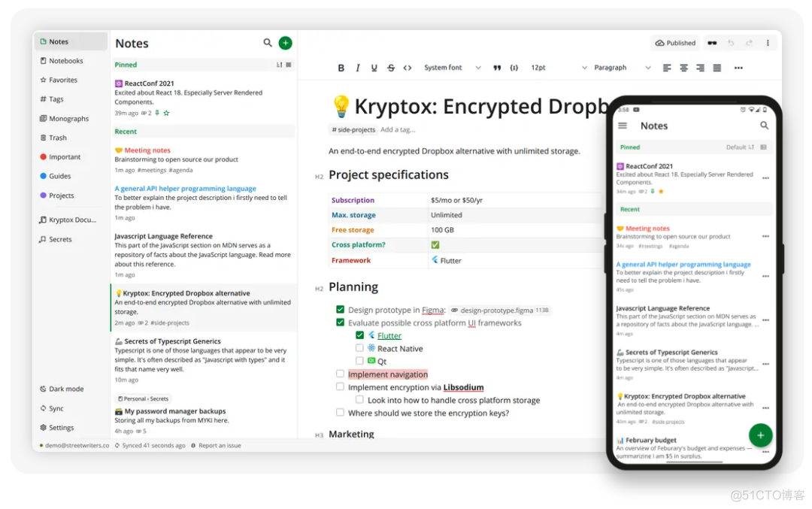812x509 pixels.
Task: Uncheck Design prototype in Figma task
Action: 341,310
